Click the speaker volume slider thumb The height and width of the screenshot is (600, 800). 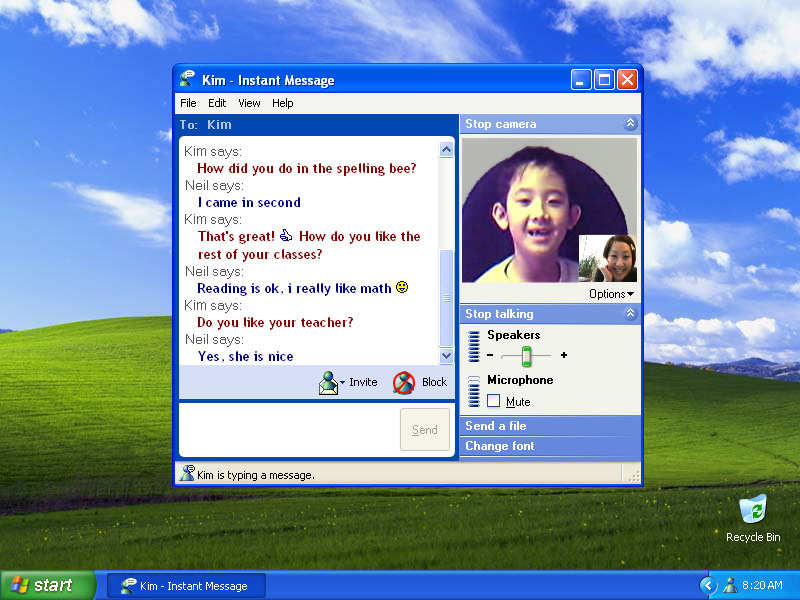click(x=527, y=356)
